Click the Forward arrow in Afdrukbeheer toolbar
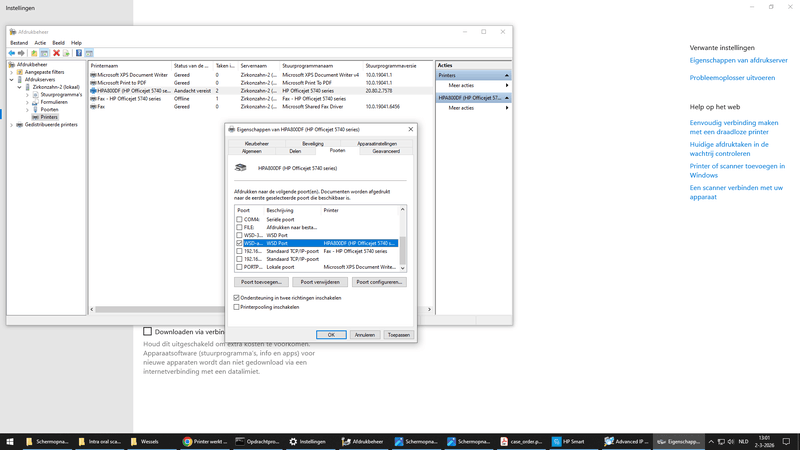 point(21,53)
